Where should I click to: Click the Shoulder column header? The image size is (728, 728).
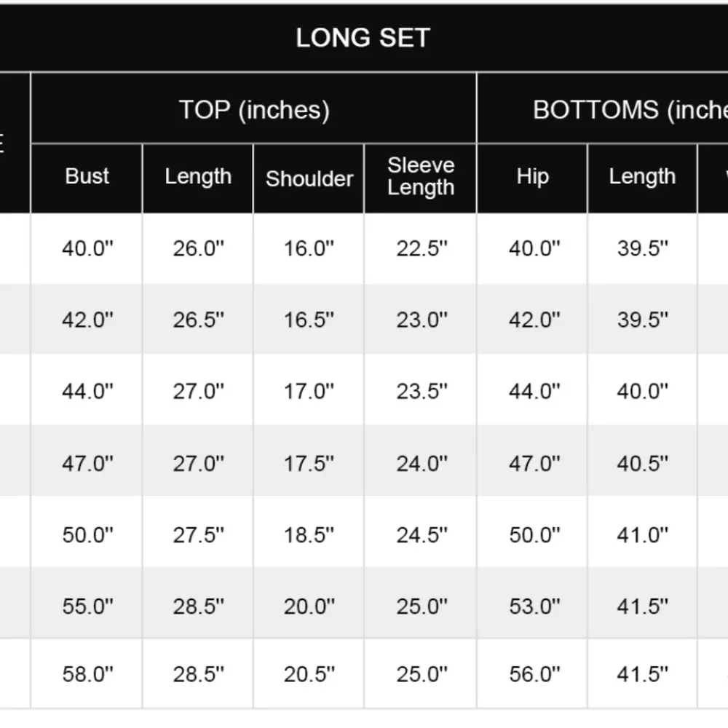pyautogui.click(x=309, y=178)
